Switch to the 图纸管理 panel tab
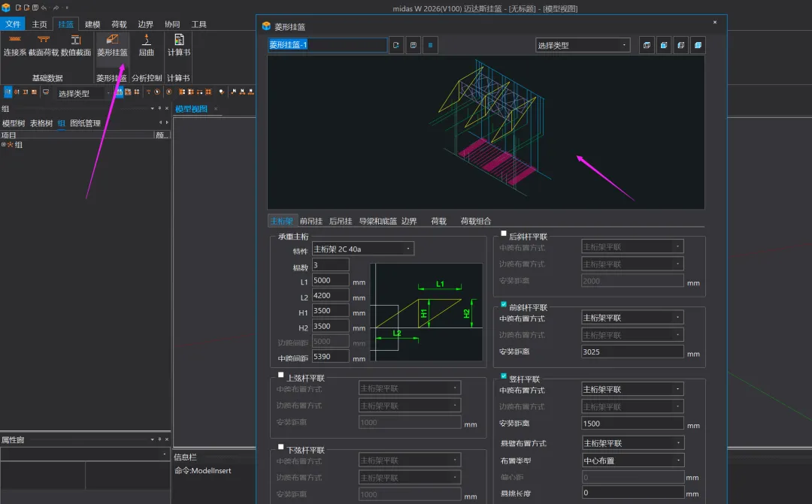Screen dimensions: 812x504 point(85,123)
